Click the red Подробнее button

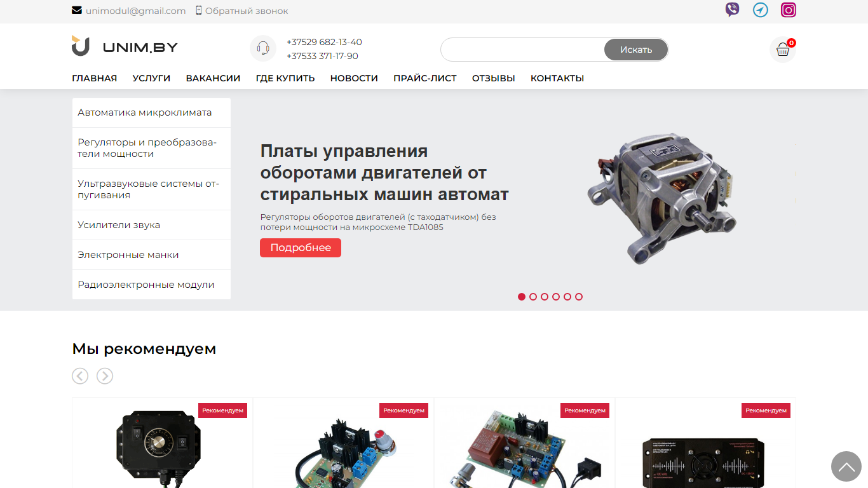point(301,248)
